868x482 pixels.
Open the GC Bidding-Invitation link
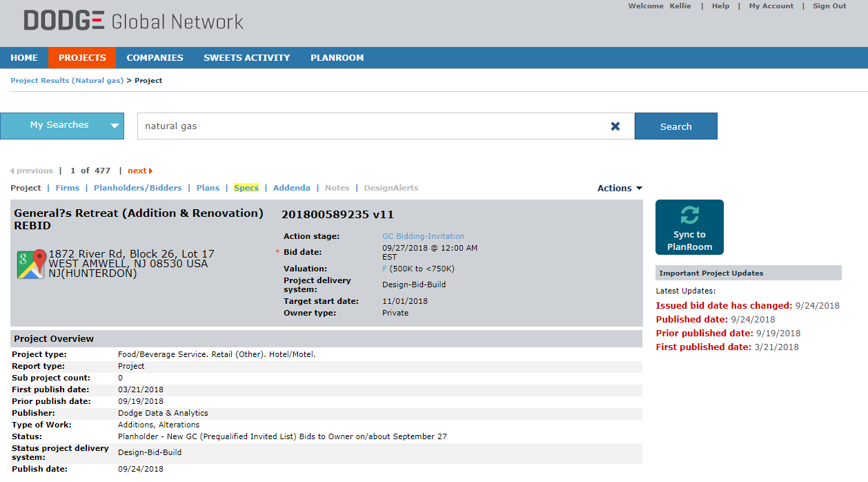click(423, 235)
